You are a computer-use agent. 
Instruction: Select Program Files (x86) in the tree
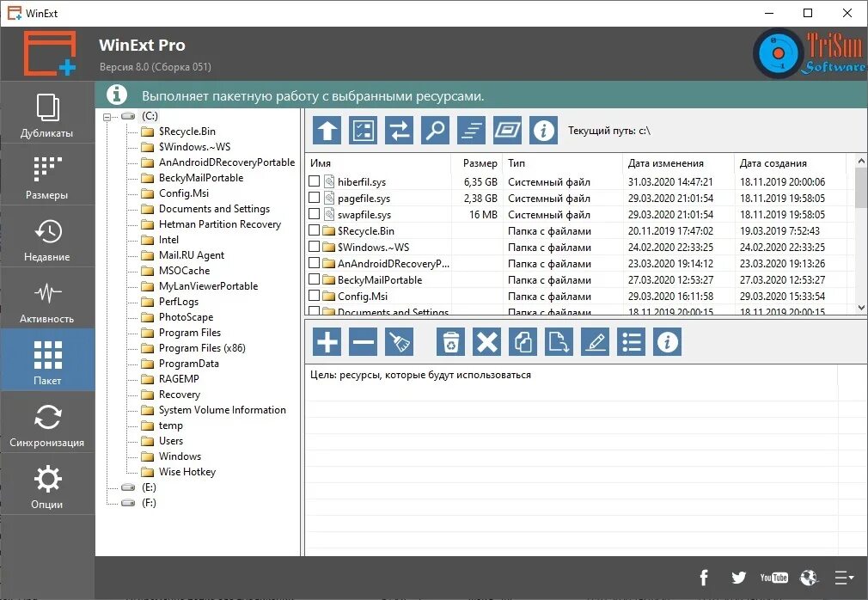point(202,348)
